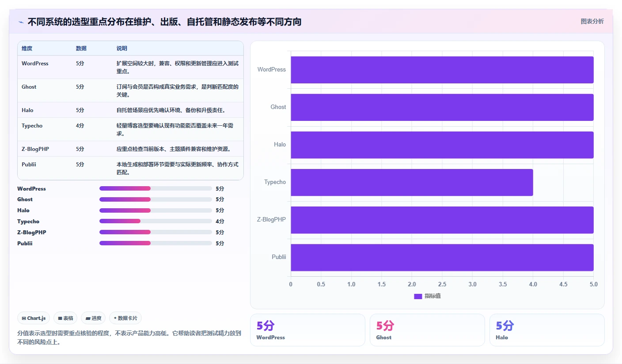Click the Publii bar in the chart

coord(442,257)
